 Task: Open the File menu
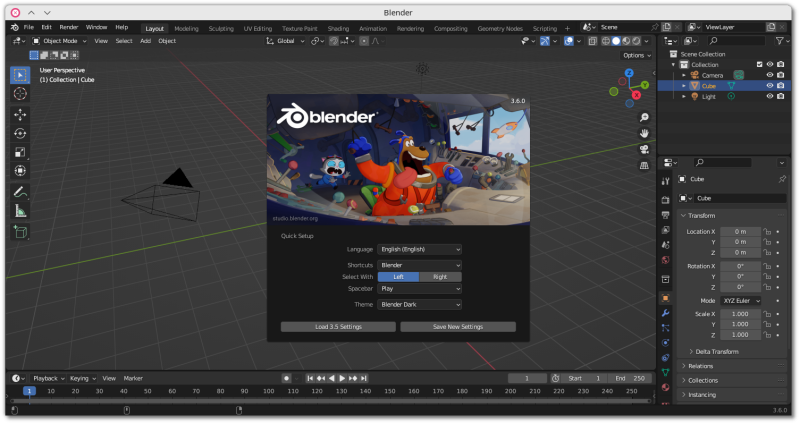point(29,28)
